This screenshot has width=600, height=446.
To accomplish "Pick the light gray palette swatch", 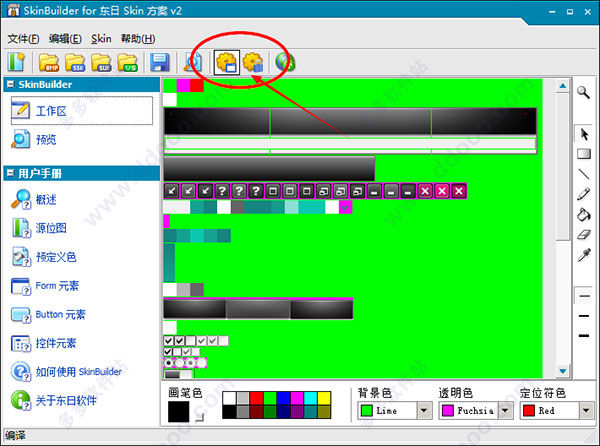I will tap(243, 398).
